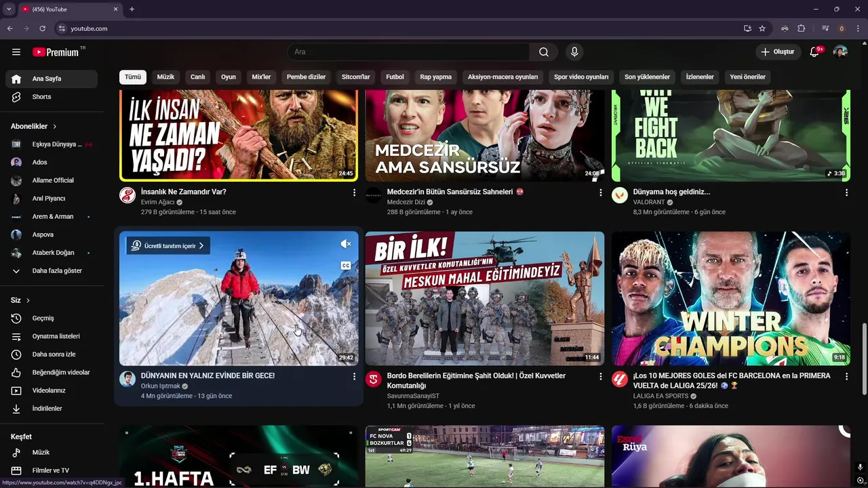868x488 pixels.
Task: Start voice search with microphone icon
Action: 574,52
